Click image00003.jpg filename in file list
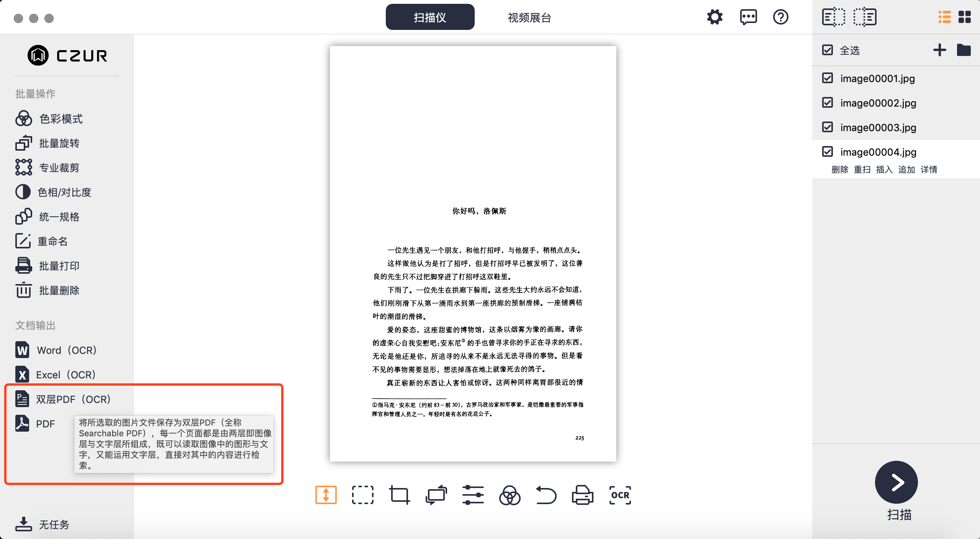Screen dimensions: 980x539 tap(878, 127)
